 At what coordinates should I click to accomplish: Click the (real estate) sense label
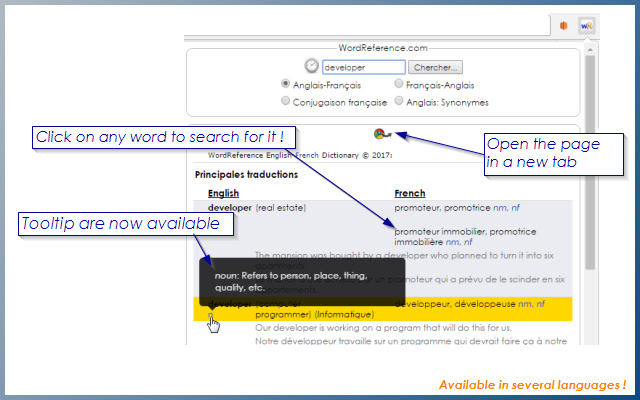280,208
